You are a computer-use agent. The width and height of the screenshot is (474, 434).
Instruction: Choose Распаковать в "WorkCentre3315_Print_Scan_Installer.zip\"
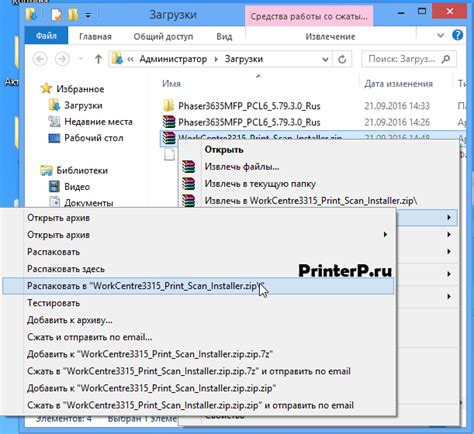tap(198, 286)
